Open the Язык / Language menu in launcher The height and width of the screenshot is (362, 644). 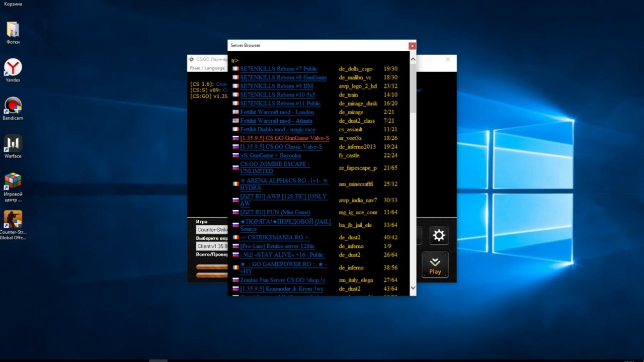(x=207, y=68)
